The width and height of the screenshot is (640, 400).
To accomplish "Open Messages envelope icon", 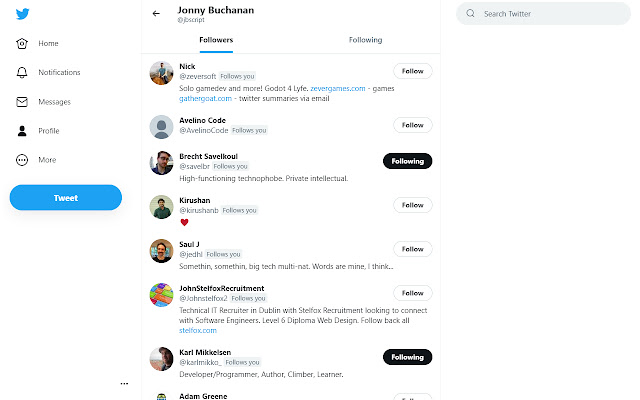I will click(23, 102).
